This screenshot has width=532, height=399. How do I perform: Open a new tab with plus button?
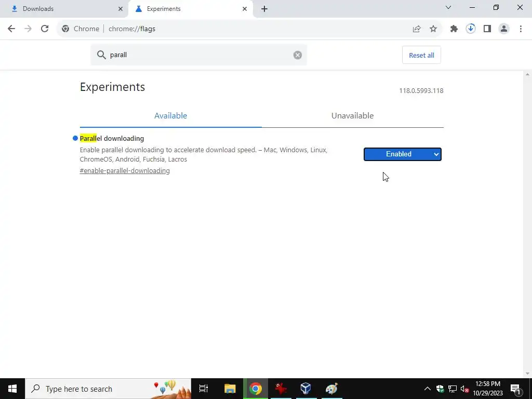click(x=264, y=9)
